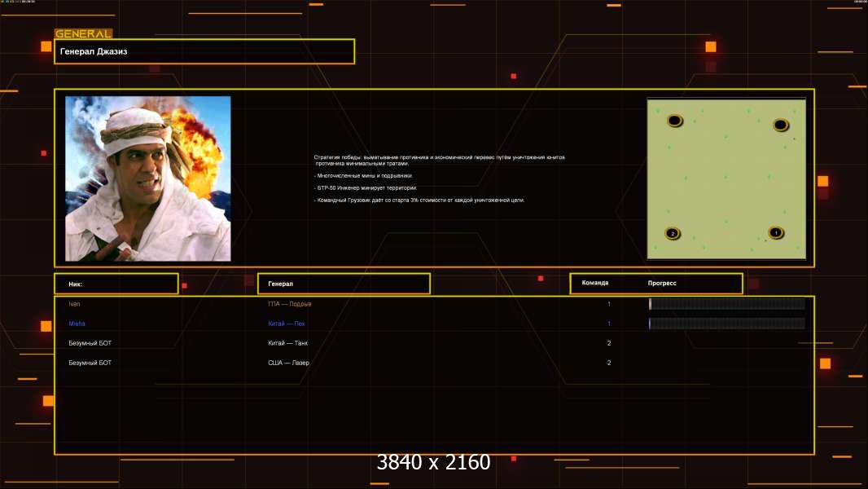Viewport: 868px width, 489px height.
Task: Click the "Стратегия победы" description line
Action: tap(440, 160)
